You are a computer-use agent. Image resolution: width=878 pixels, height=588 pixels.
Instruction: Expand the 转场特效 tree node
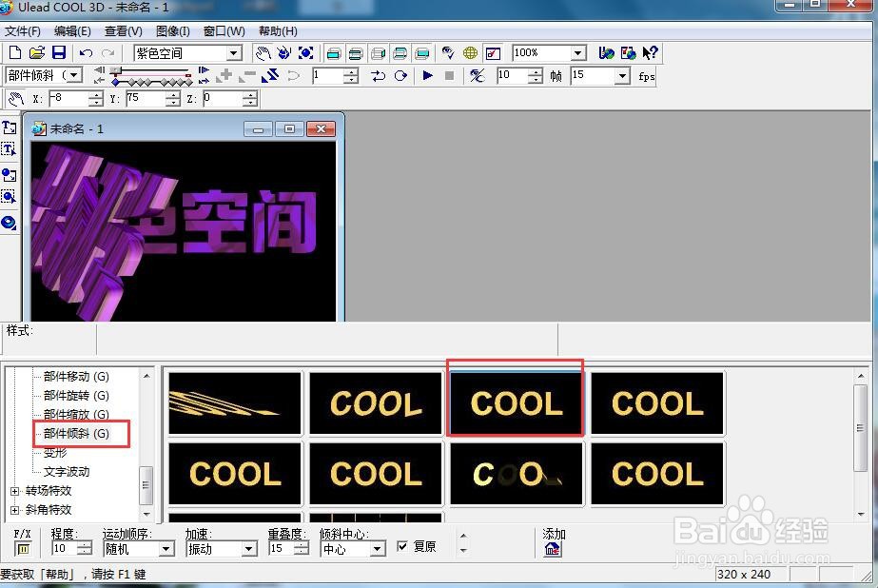pos(14,491)
